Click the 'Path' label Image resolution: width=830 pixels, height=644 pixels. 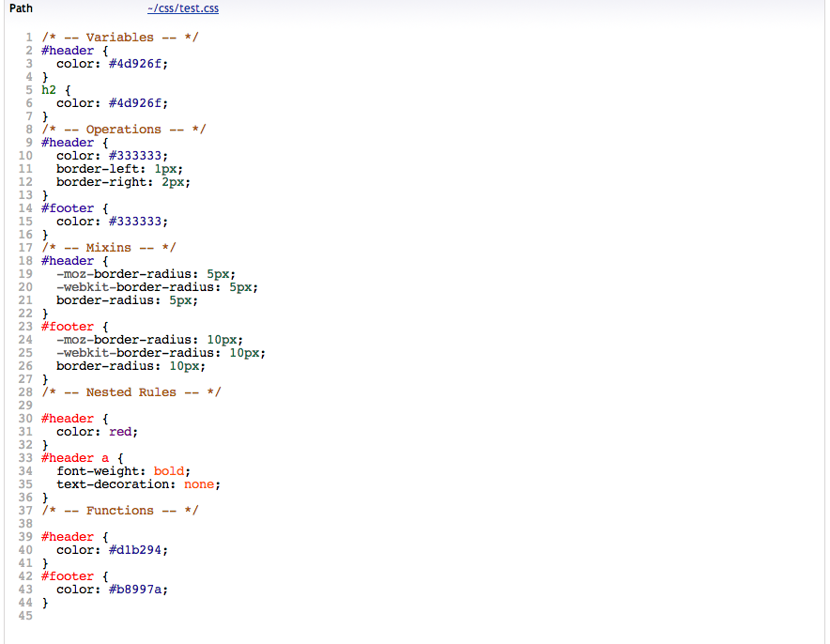pyautogui.click(x=21, y=8)
